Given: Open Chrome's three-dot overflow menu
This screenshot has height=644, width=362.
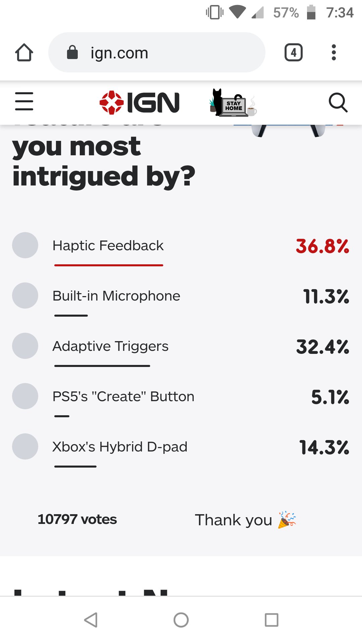Looking at the screenshot, I should (x=334, y=52).
